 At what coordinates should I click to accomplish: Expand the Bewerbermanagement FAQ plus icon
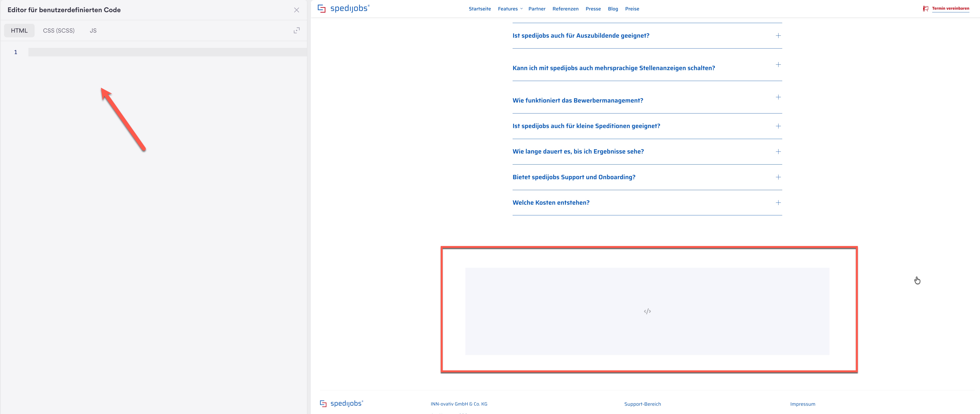pos(778,97)
